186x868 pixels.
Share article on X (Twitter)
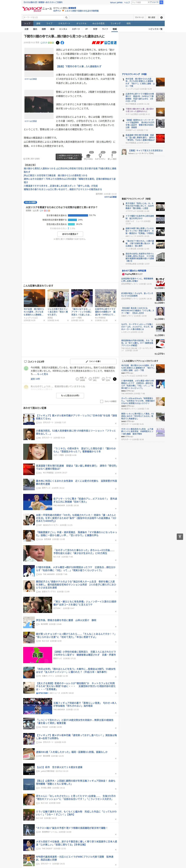click(57, 43)
